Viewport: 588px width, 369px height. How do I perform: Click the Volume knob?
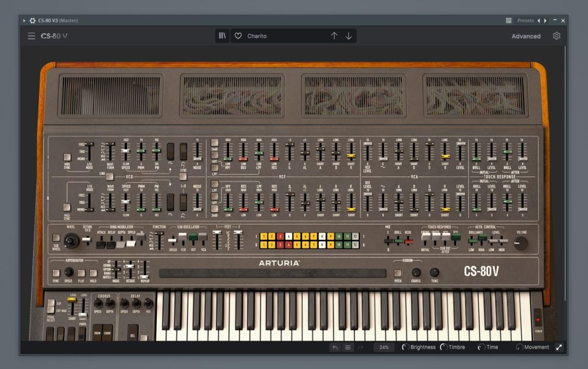point(520,244)
